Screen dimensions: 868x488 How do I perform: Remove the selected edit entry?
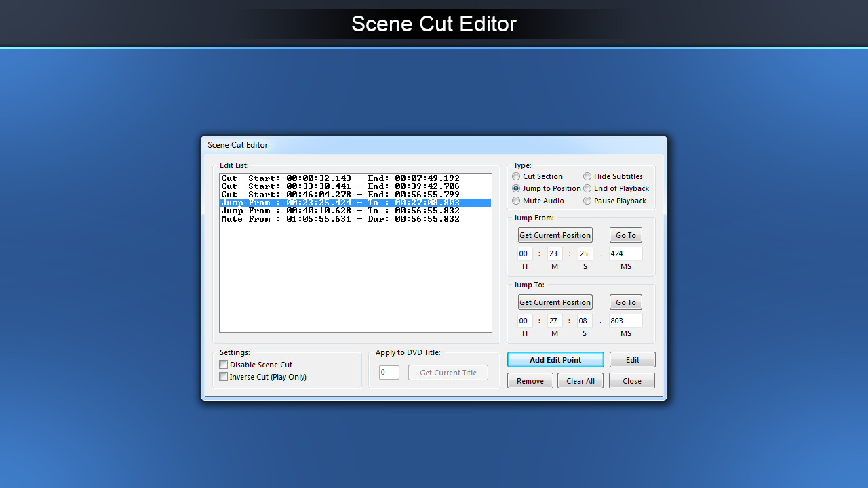[530, 381]
